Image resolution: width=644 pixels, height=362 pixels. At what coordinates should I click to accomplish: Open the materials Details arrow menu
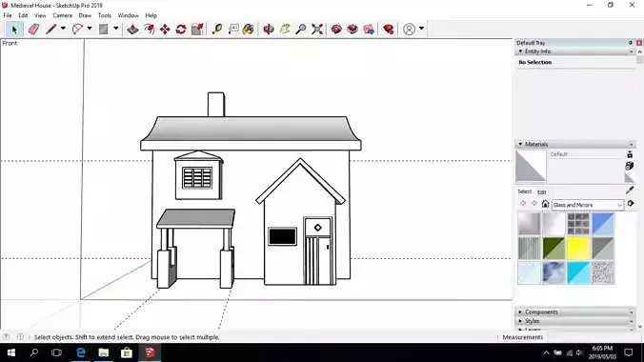[x=631, y=204]
